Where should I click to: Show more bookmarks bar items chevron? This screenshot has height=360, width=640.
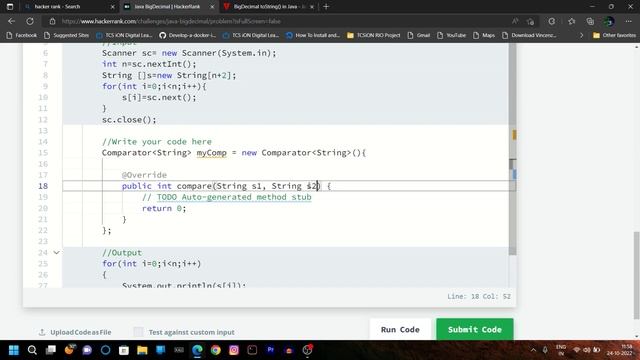pyautogui.click(x=581, y=35)
